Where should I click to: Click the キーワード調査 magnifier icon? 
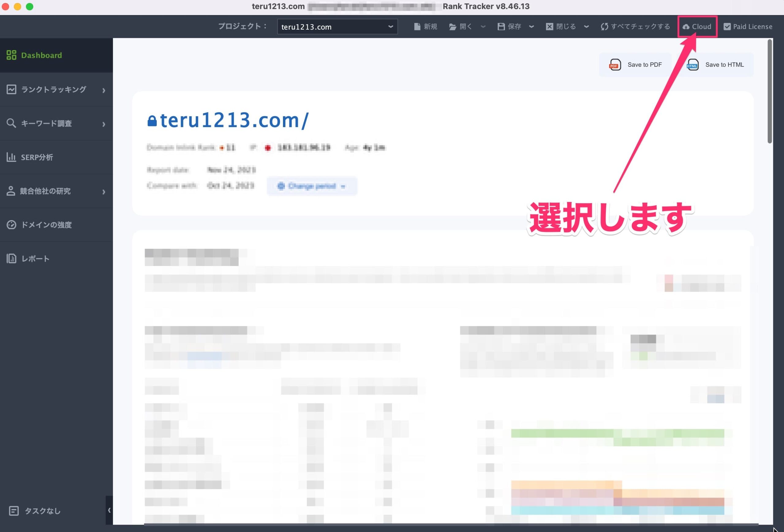(x=11, y=123)
